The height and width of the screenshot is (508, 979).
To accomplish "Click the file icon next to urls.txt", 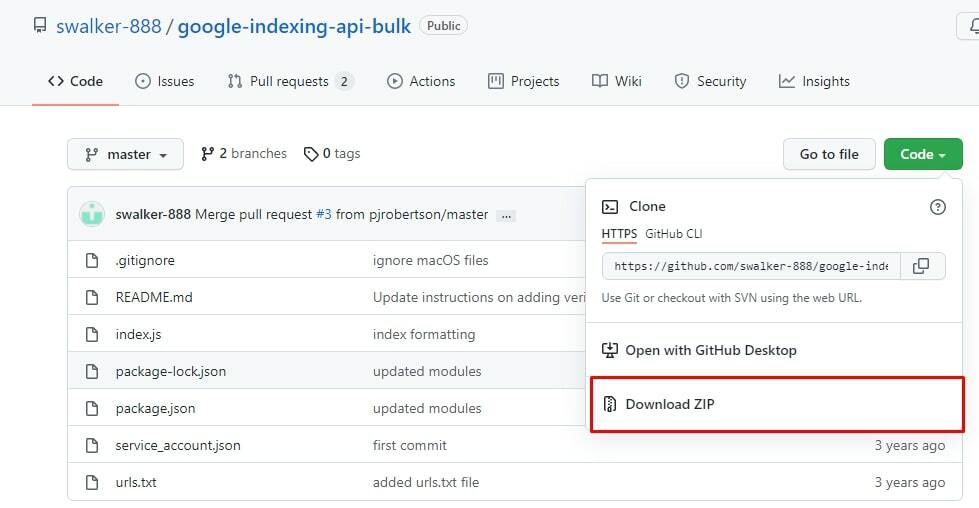I will point(92,482).
